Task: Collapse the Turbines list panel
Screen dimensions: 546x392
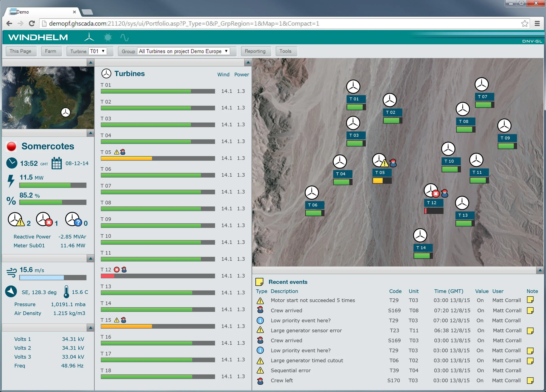Action: (x=248, y=62)
